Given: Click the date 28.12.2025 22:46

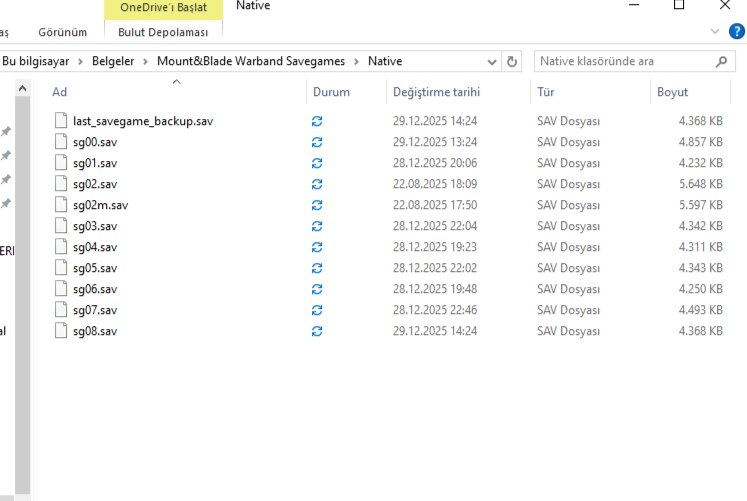Looking at the screenshot, I should [x=435, y=310].
